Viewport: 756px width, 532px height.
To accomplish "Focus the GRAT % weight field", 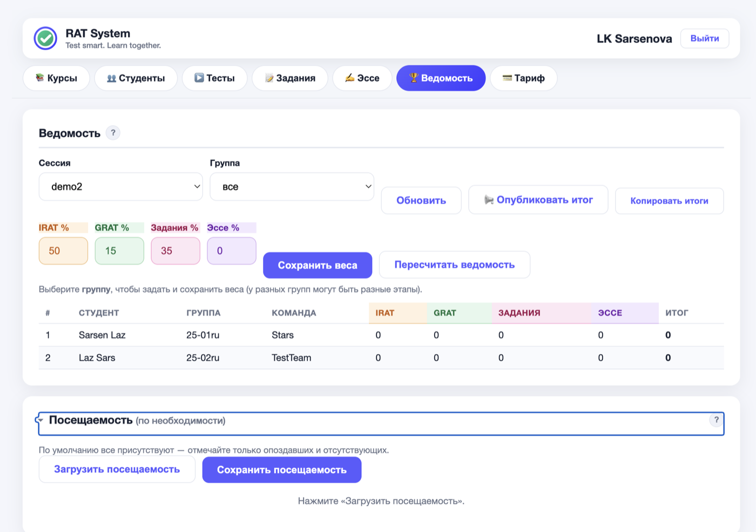I will (x=119, y=251).
